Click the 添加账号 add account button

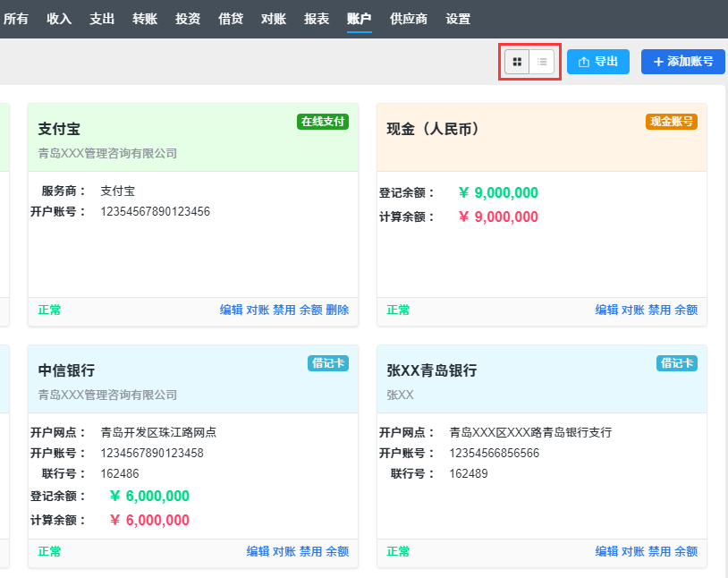click(x=682, y=62)
